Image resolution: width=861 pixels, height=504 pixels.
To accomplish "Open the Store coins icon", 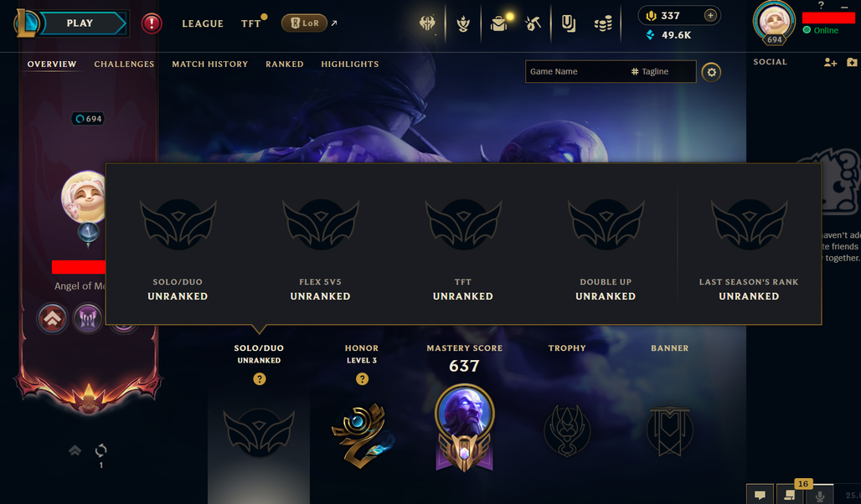I will pos(603,23).
